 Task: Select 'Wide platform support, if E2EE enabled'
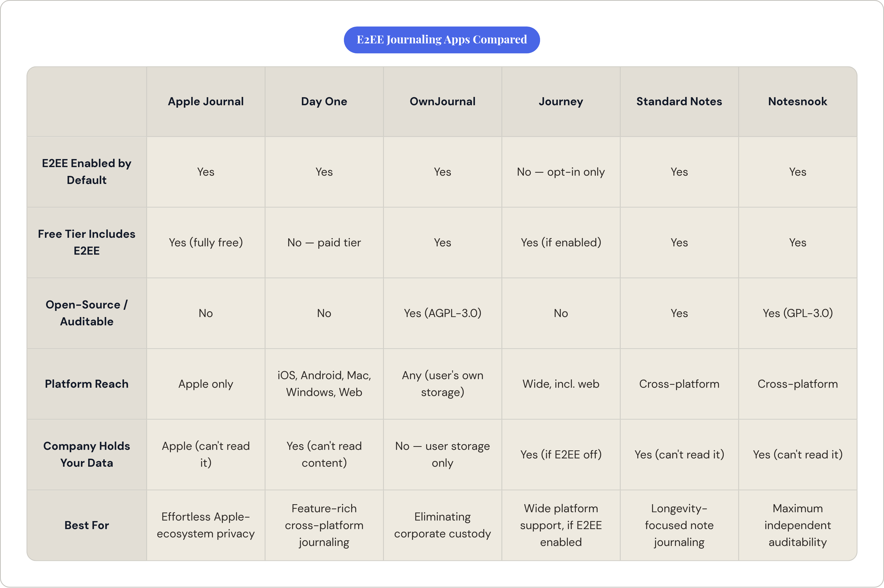coord(561,525)
